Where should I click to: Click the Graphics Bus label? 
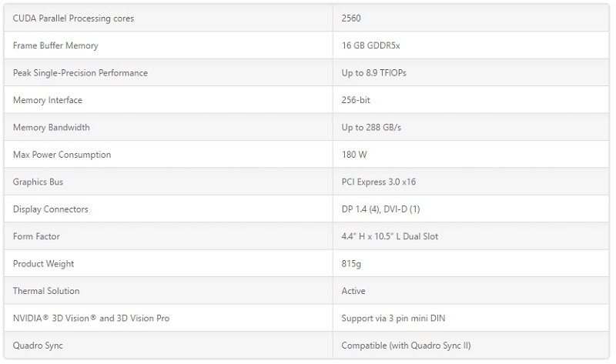[38, 182]
